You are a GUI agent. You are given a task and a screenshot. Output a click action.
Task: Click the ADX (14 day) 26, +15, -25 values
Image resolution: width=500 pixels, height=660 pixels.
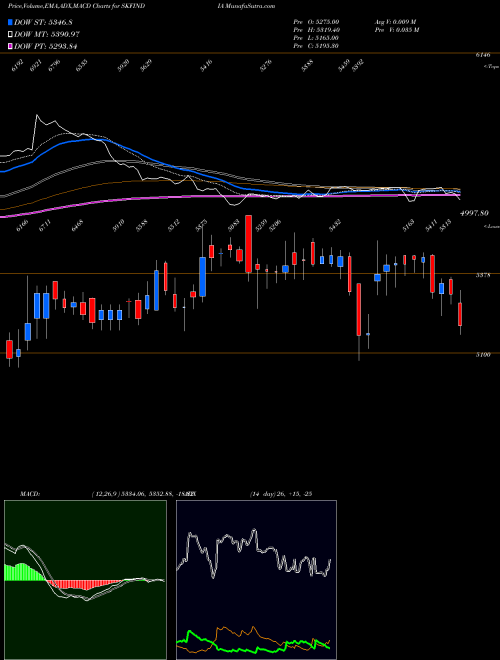[280, 493]
